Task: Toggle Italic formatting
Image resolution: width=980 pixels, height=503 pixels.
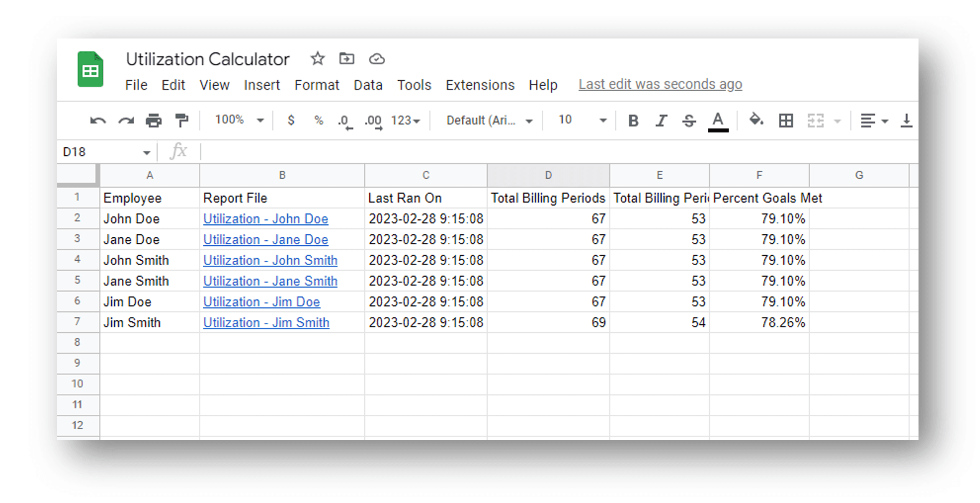Action: 661,121
